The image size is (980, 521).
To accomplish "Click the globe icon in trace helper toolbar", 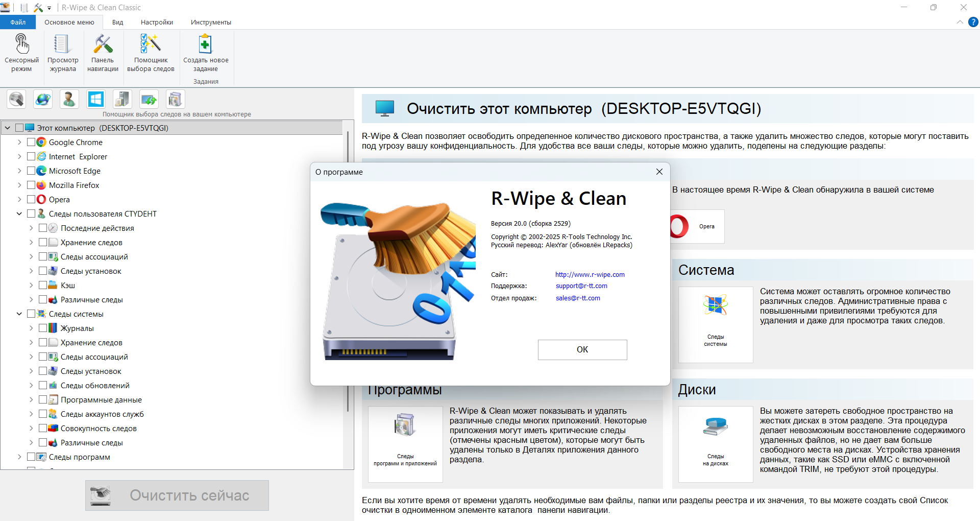I will click(43, 99).
